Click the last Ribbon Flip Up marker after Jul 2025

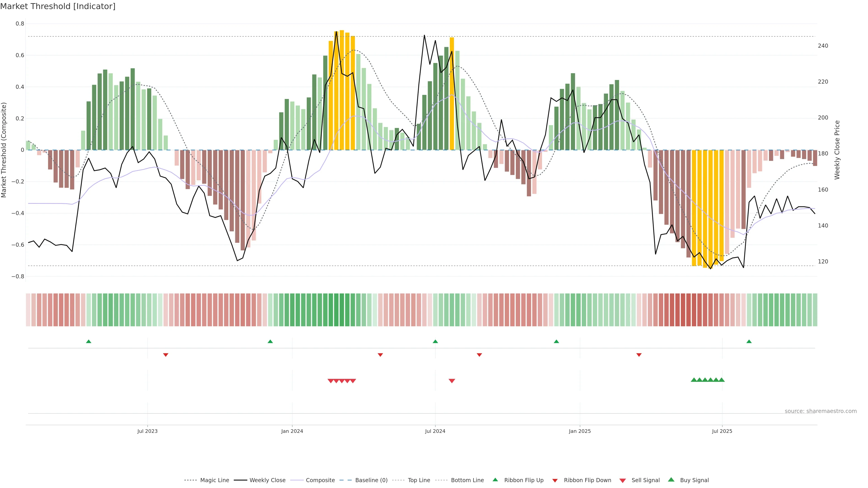[x=749, y=342]
